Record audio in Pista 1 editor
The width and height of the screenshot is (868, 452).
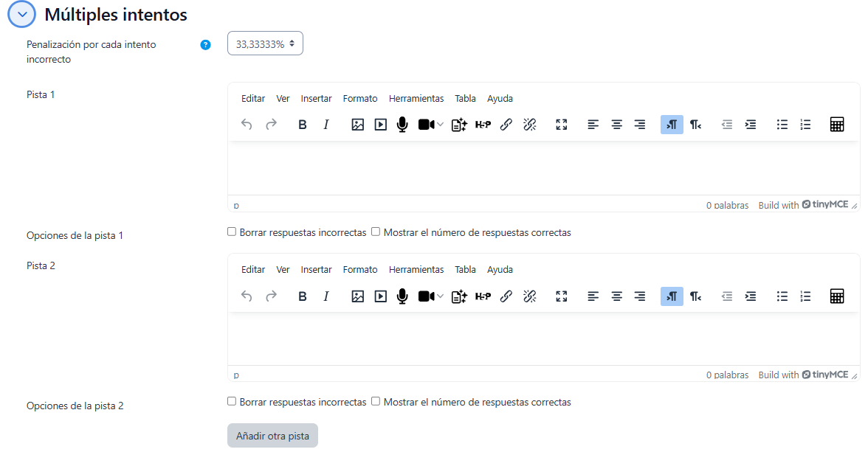[x=402, y=125]
